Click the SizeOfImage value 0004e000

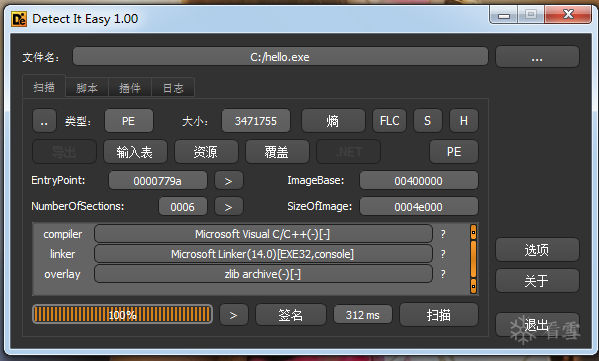418,207
